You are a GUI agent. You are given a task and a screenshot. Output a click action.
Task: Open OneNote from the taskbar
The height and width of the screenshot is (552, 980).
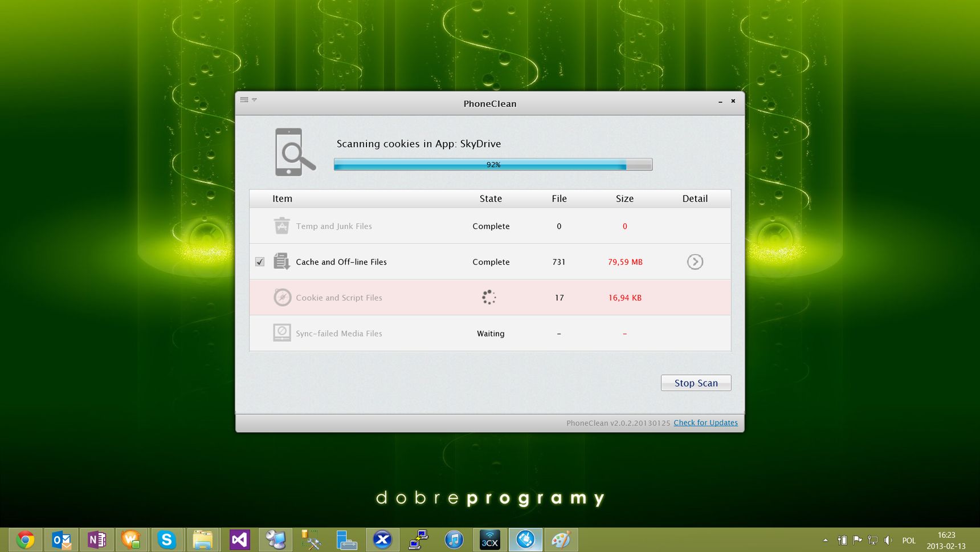(96, 539)
